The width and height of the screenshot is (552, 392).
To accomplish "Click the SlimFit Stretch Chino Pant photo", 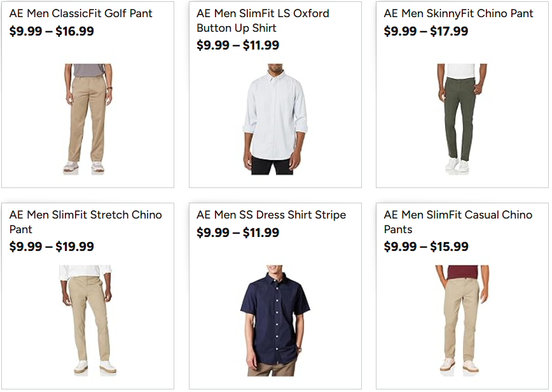I will [x=87, y=318].
